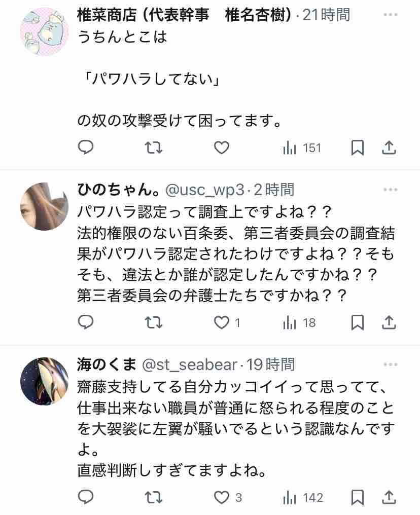Open 椎菜商店's profile avatar
420x515 pixels.
click(44, 32)
